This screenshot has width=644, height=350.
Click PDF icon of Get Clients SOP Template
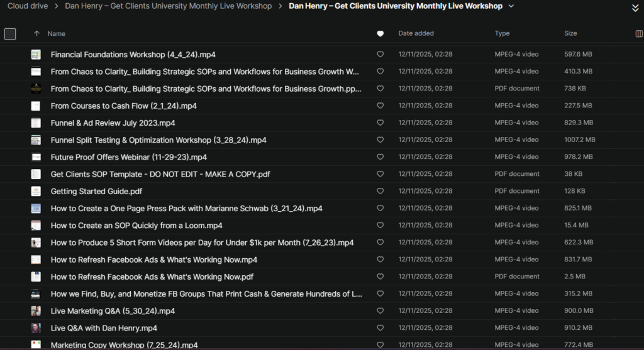click(36, 174)
